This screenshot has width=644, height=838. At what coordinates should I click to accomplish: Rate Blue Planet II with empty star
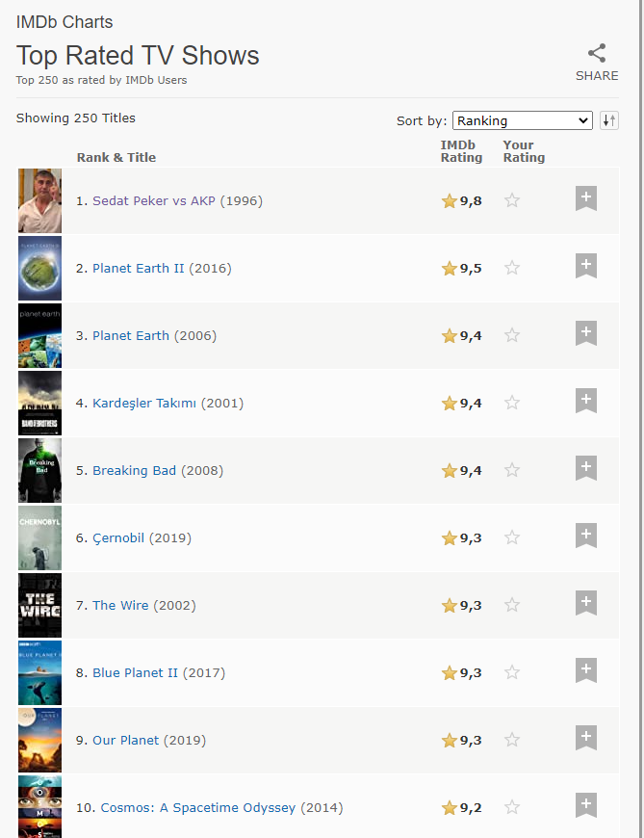(512, 672)
